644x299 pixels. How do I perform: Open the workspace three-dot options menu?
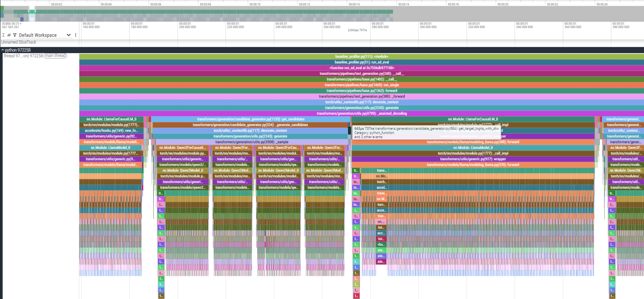coord(76,35)
